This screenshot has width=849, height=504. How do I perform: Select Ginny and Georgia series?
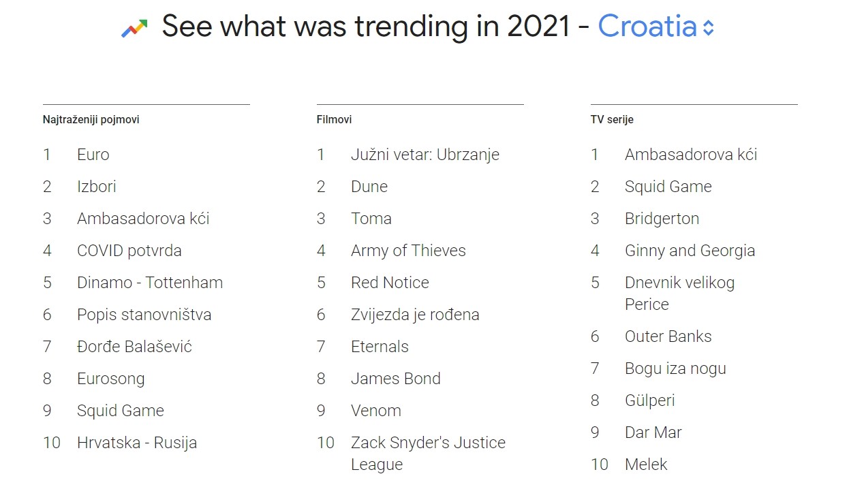click(690, 251)
